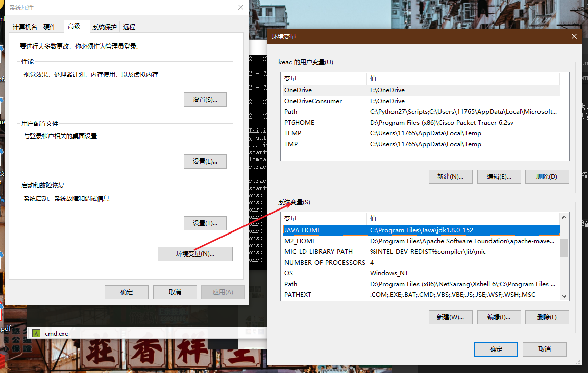The width and height of the screenshot is (588, 373).
Task: Switch to the 计算机名 tab
Action: pyautogui.click(x=24, y=27)
